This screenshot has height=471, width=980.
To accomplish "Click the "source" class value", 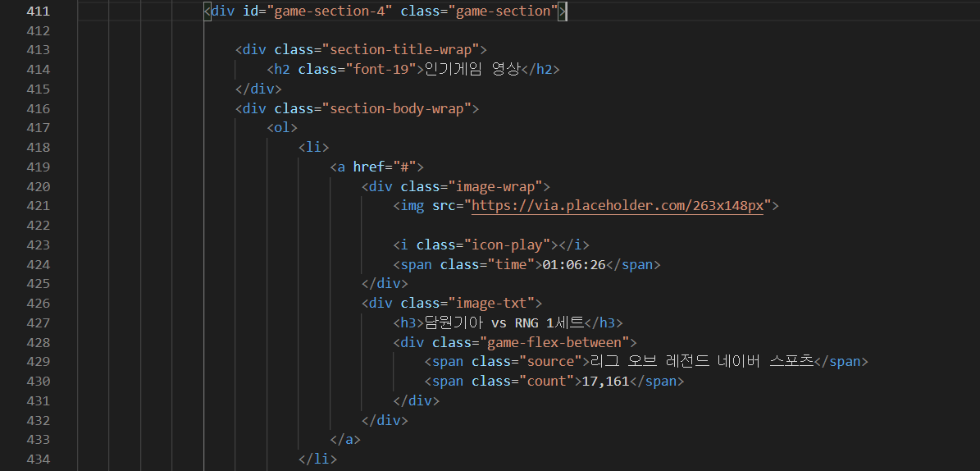I will (550, 362).
